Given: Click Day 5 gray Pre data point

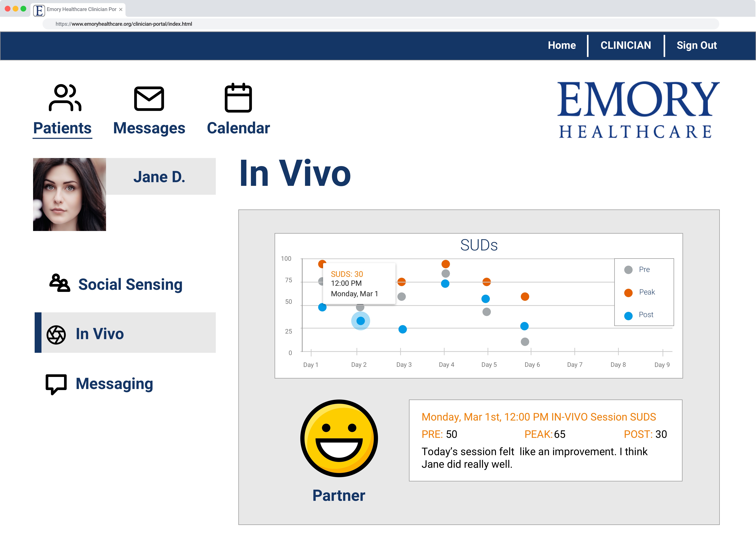Looking at the screenshot, I should click(x=486, y=311).
